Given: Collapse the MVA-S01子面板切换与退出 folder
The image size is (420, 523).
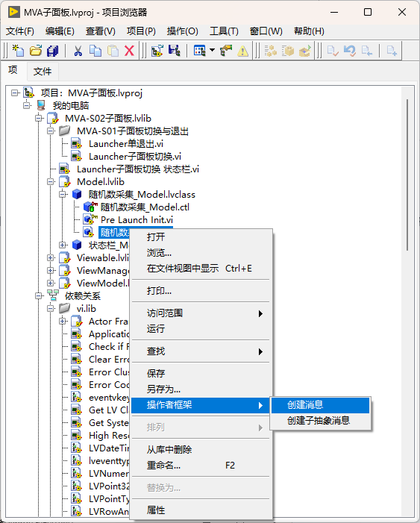Looking at the screenshot, I should [51, 131].
